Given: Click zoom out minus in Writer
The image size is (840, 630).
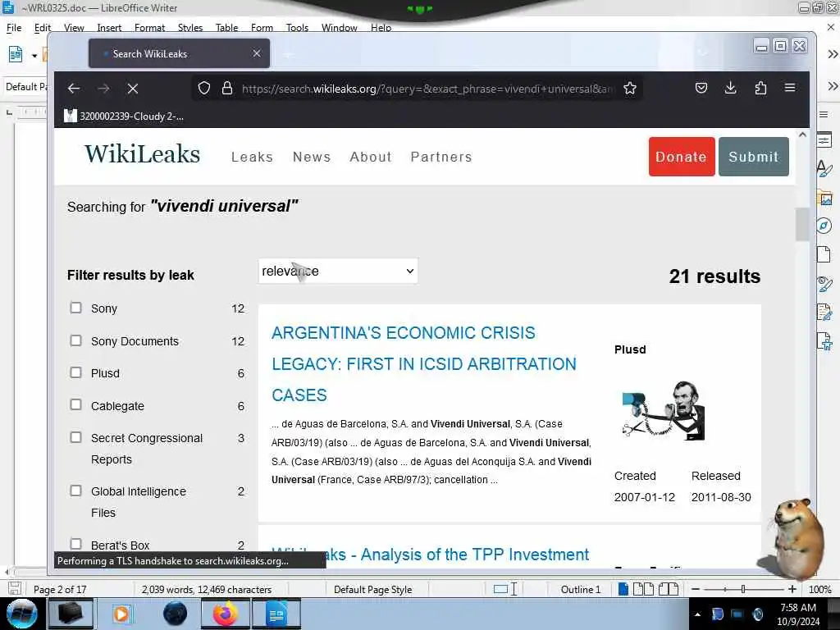Looking at the screenshot, I should [696, 589].
